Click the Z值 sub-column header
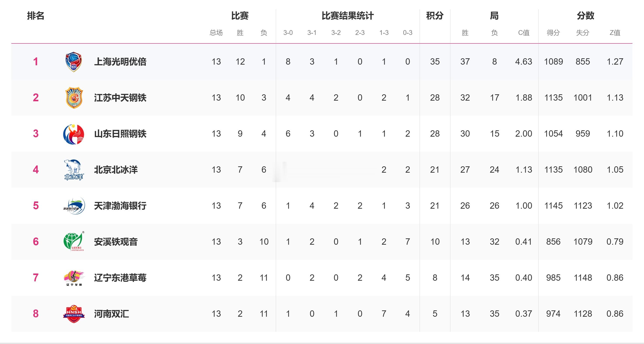Viewport: 644px width, 344px height. pos(615,33)
